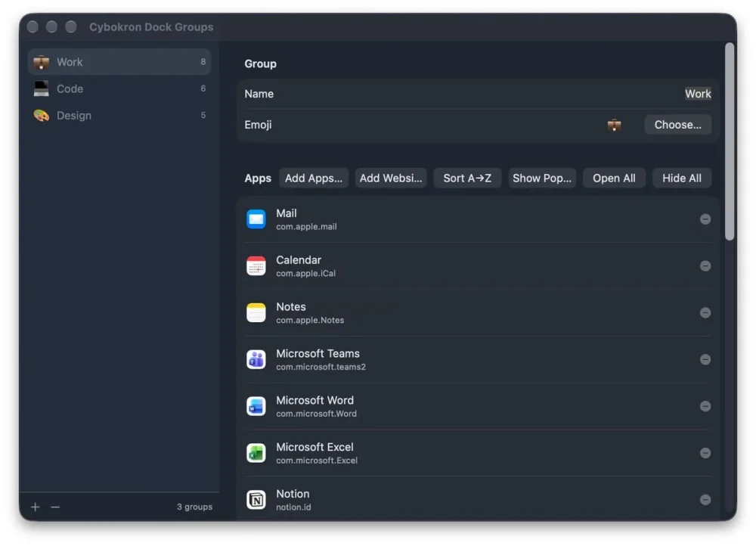Click the com.apple.Notes bundle identifier
The width and height of the screenshot is (756, 546).
310,321
